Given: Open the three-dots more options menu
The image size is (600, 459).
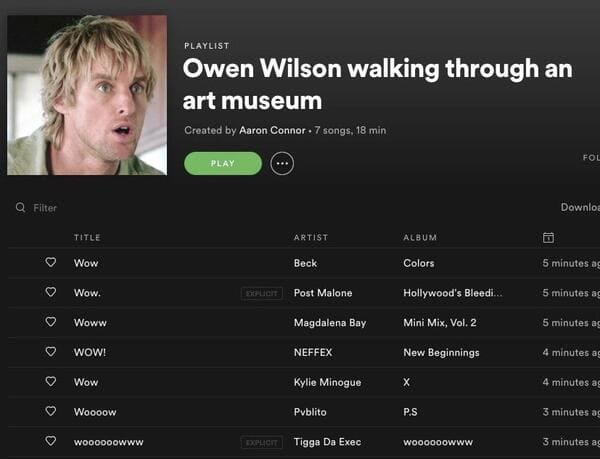Looking at the screenshot, I should (282, 163).
